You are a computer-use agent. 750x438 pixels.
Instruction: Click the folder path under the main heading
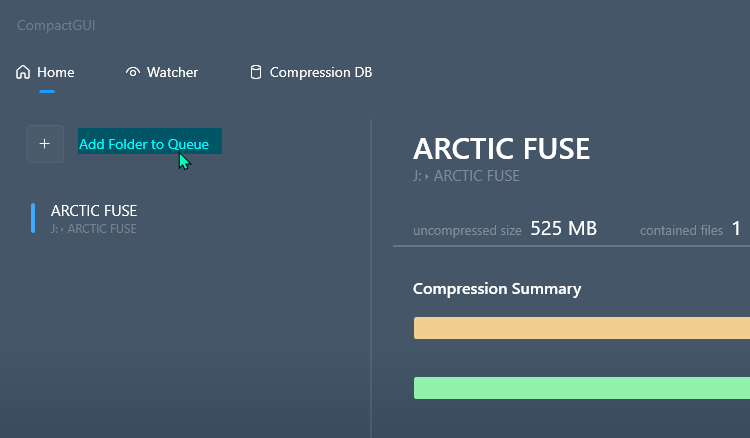(x=466, y=176)
